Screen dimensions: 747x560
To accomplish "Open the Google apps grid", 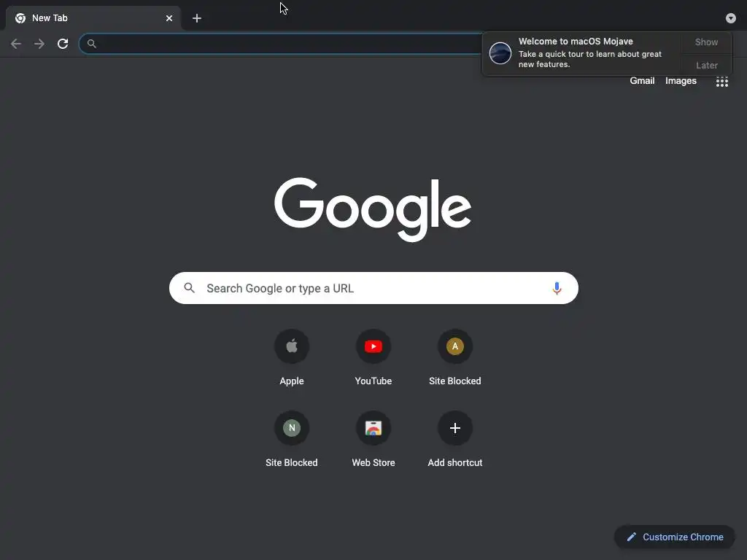I will 721,82.
